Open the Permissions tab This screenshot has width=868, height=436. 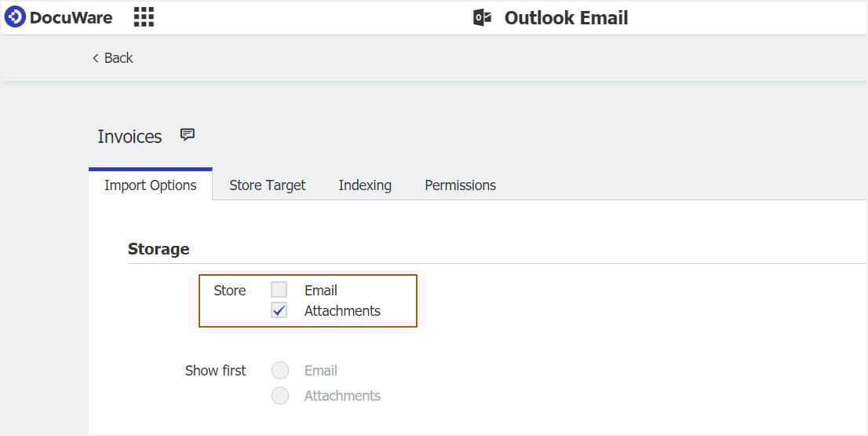click(460, 185)
